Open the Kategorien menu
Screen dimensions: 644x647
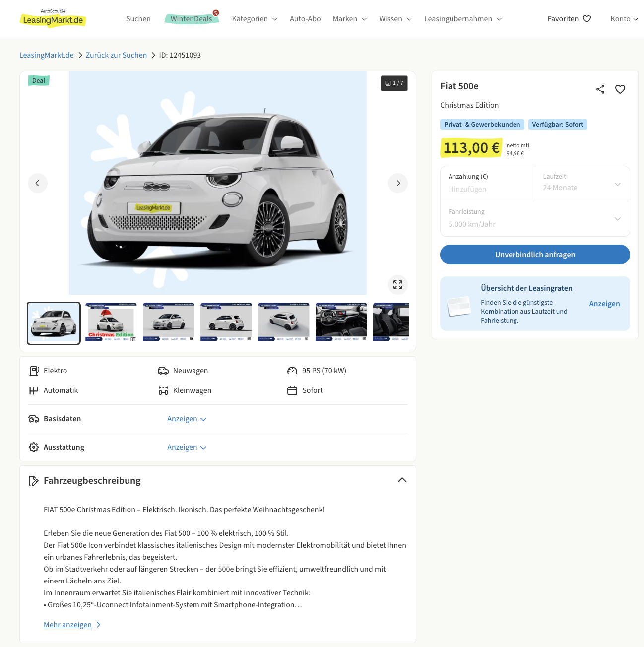pos(255,19)
